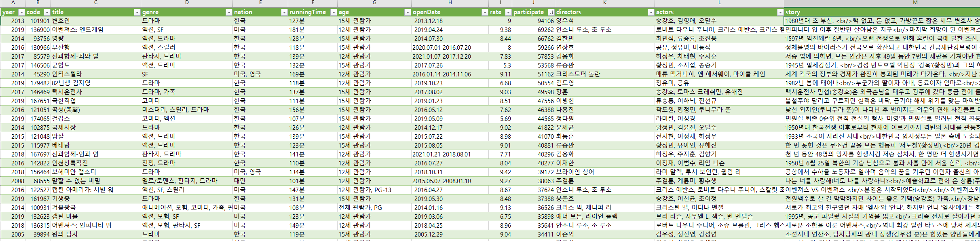Select the title cell 겨울왕국
980x241 pixels.
click(x=96, y=207)
